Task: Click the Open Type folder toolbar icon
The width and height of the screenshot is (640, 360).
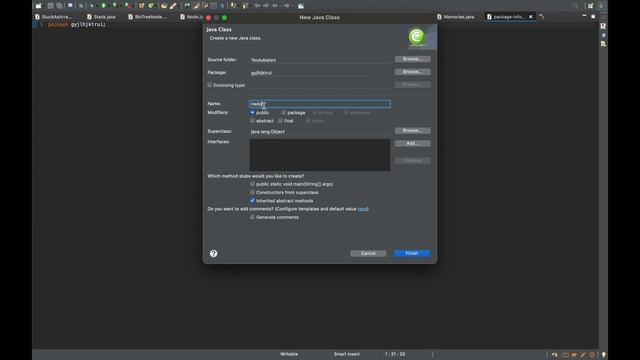Action: coord(163,6)
